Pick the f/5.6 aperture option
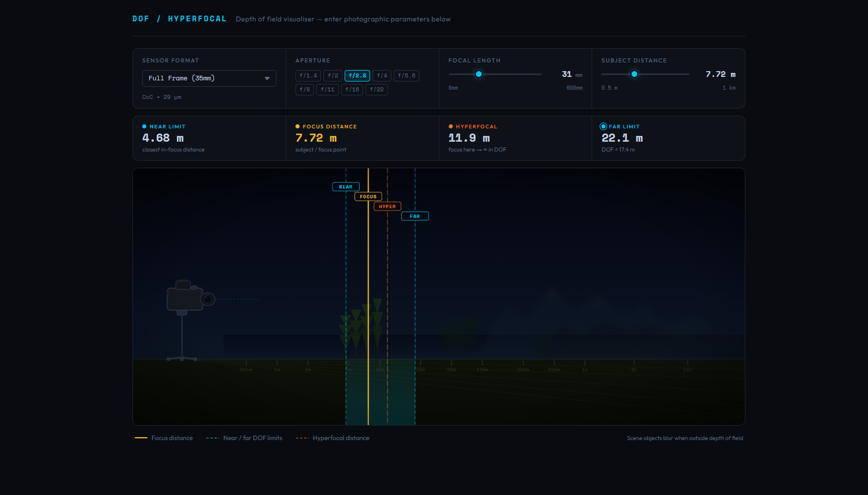Viewport: 868px width, 495px height. (406, 76)
